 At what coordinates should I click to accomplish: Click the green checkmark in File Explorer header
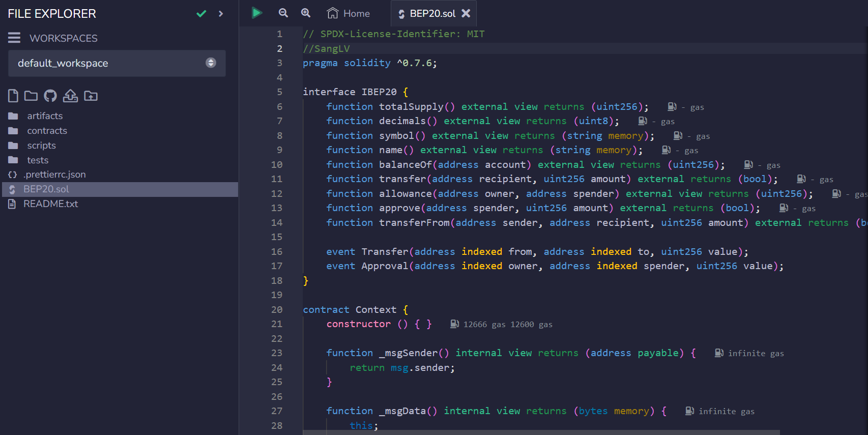pos(201,14)
